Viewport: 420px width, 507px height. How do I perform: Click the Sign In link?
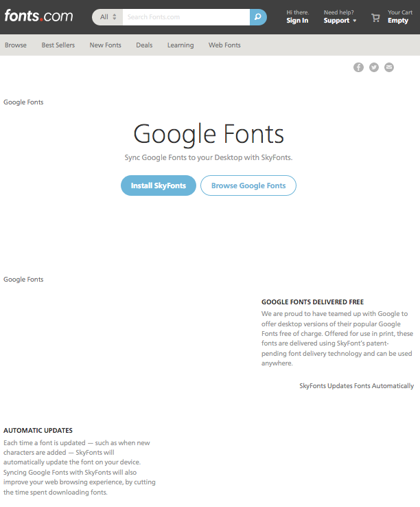pos(297,21)
